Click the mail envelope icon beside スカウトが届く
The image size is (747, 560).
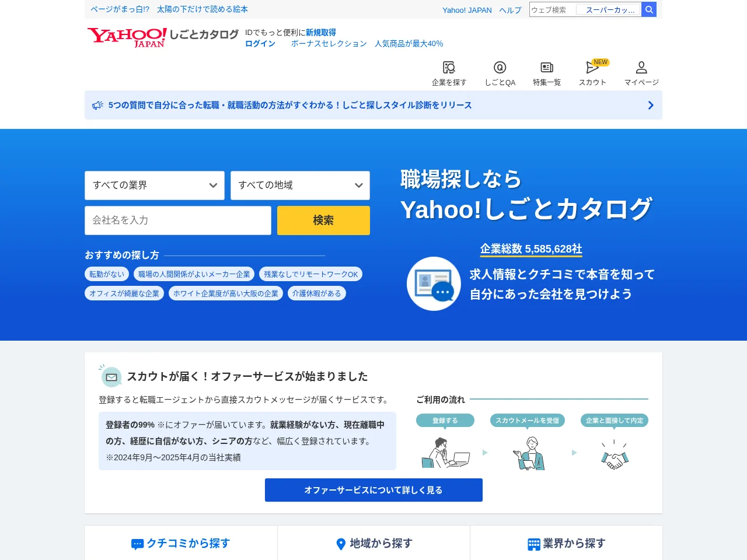(111, 377)
